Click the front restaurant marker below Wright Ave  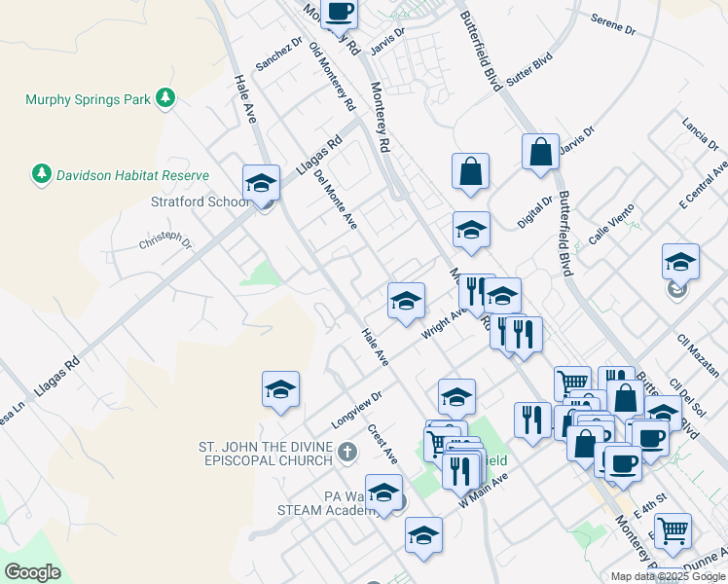(524, 336)
